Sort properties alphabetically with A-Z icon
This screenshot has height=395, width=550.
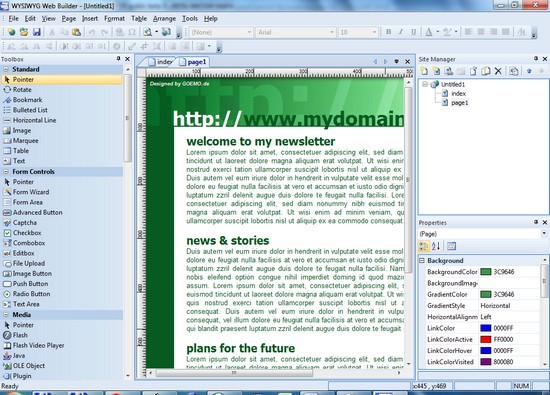coord(436,246)
